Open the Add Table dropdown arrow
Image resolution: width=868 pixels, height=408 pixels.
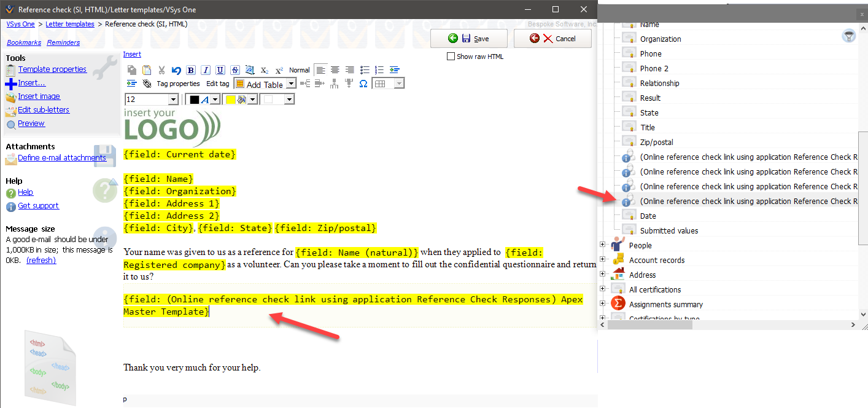point(291,84)
